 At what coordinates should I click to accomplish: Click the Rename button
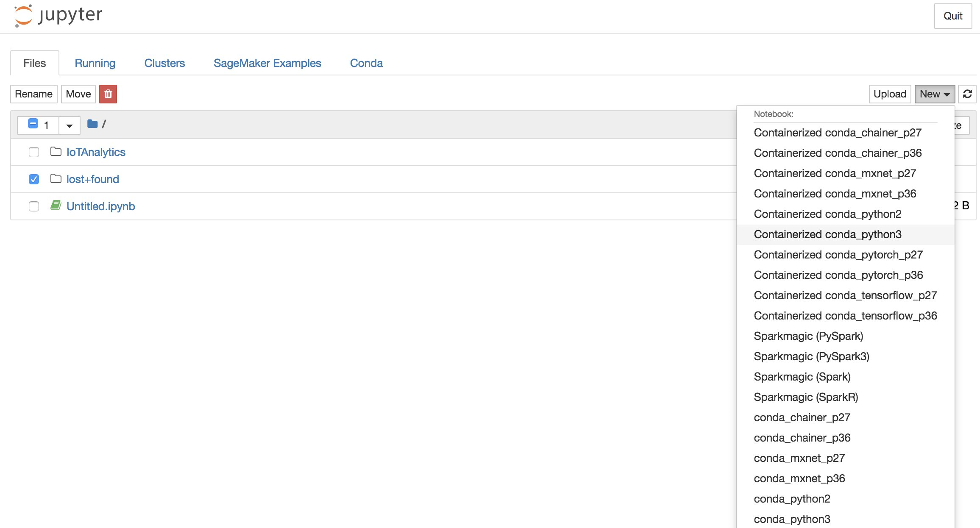[34, 94]
